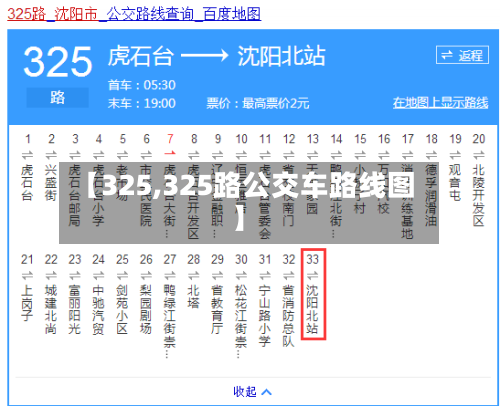Select stop name 虎石台
Viewport: 500px width, 406px height.
(27, 183)
